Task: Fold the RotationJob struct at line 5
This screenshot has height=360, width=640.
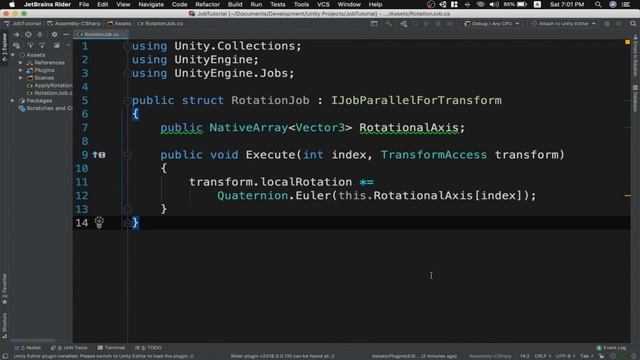Action: 127,100
